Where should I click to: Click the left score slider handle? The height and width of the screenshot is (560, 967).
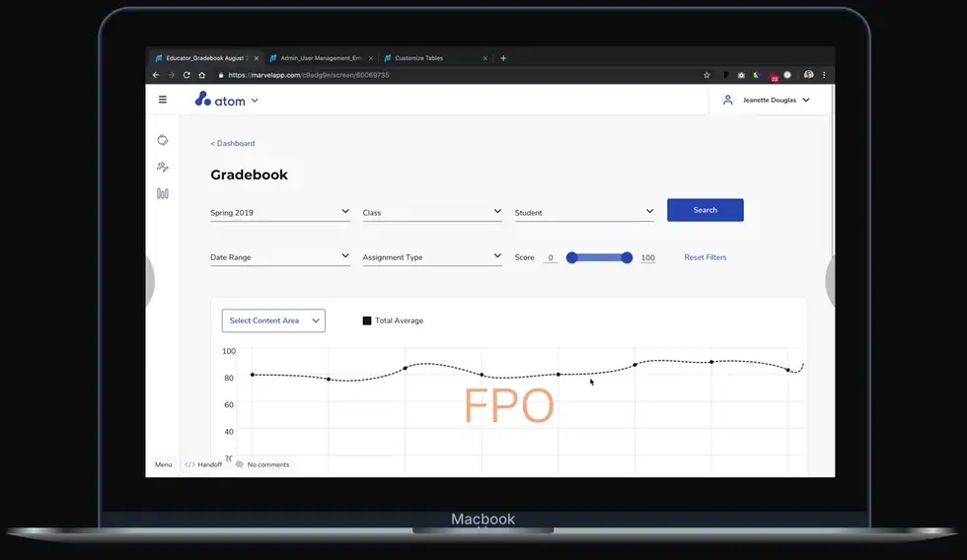tap(571, 257)
